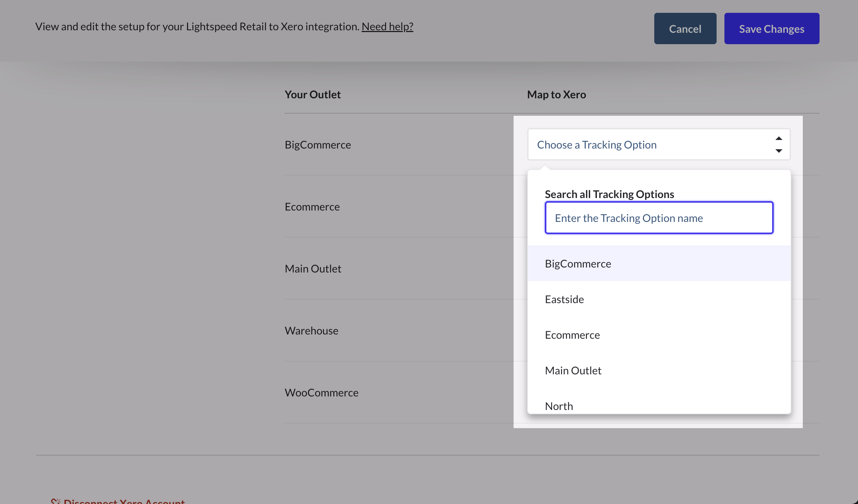Choose Ecommerce in the tracking options list
This screenshot has width=858, height=504.
point(572,334)
